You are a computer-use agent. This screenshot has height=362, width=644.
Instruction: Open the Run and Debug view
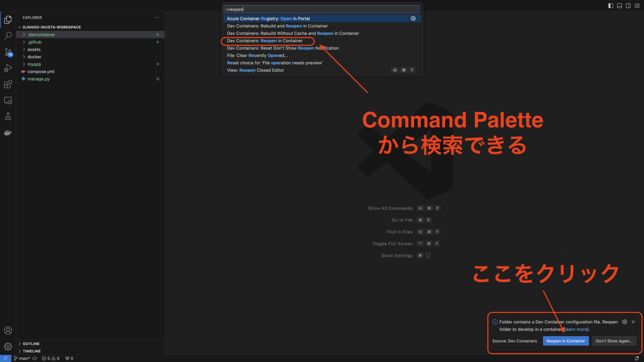[x=8, y=68]
